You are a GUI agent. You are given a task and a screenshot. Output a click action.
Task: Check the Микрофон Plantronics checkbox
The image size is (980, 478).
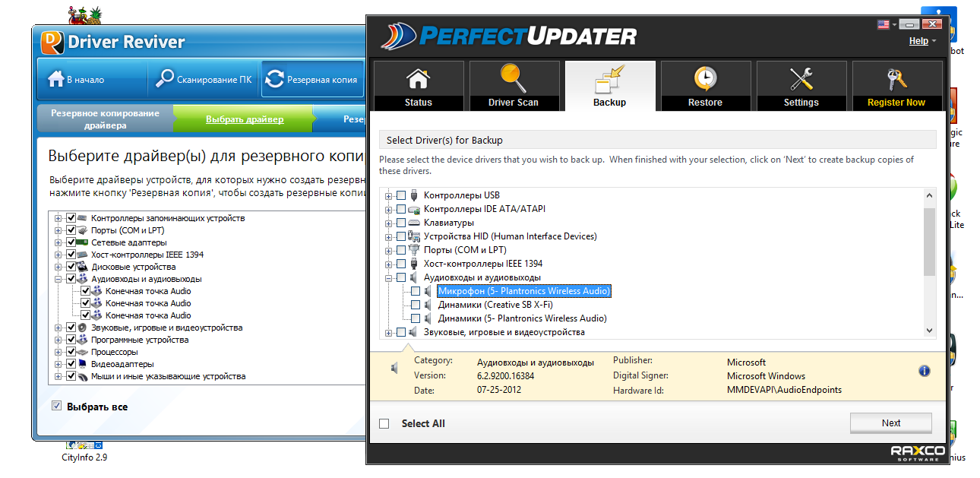416,291
